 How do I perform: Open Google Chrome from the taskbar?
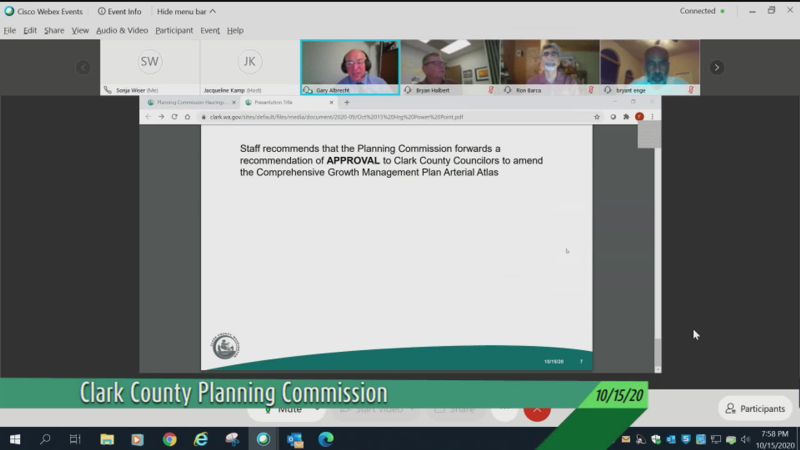pos(169,439)
